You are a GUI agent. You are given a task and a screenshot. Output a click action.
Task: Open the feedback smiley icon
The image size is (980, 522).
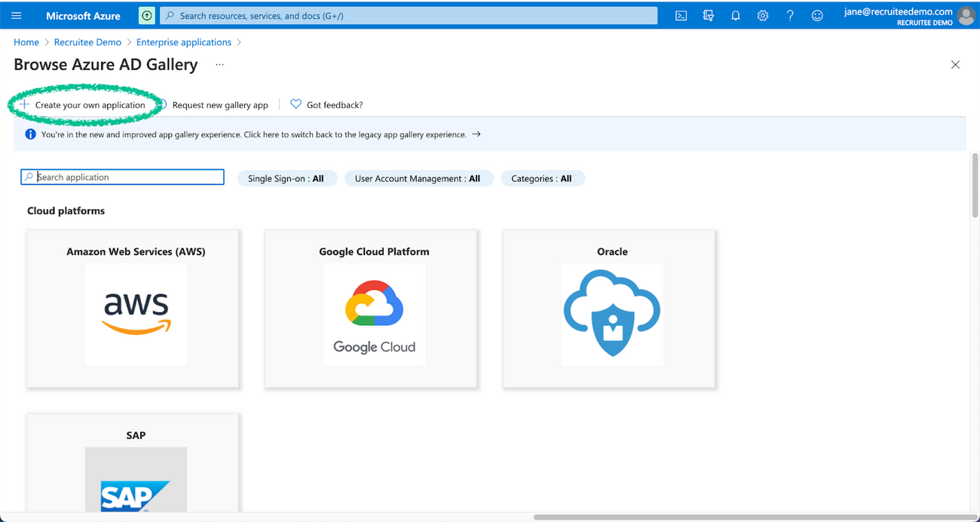[817, 15]
